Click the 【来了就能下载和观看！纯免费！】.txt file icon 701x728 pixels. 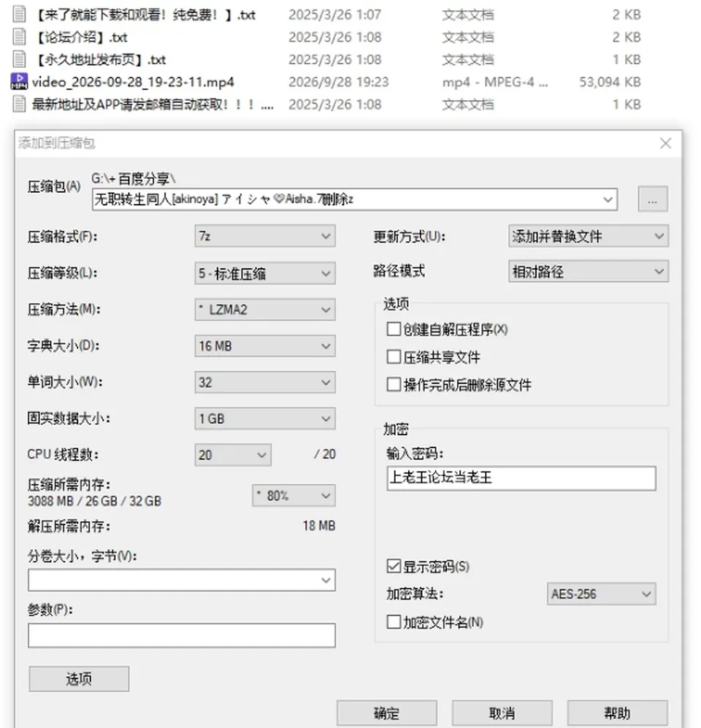(19, 15)
